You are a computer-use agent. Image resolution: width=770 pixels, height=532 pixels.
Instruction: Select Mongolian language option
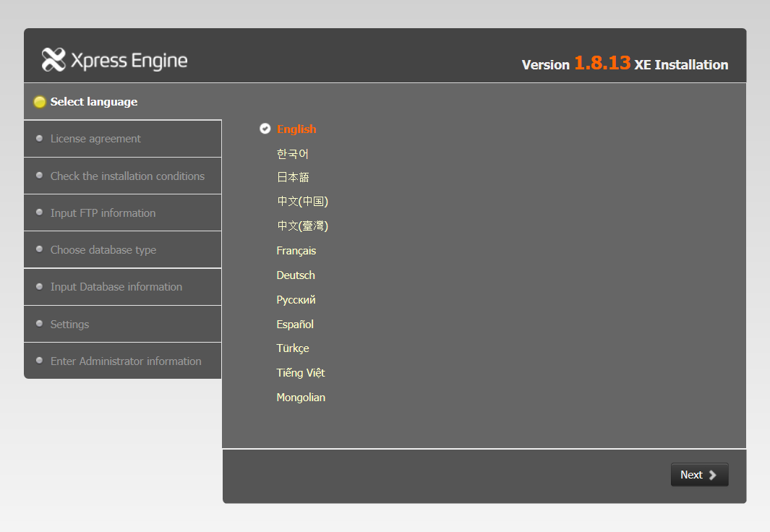300,398
